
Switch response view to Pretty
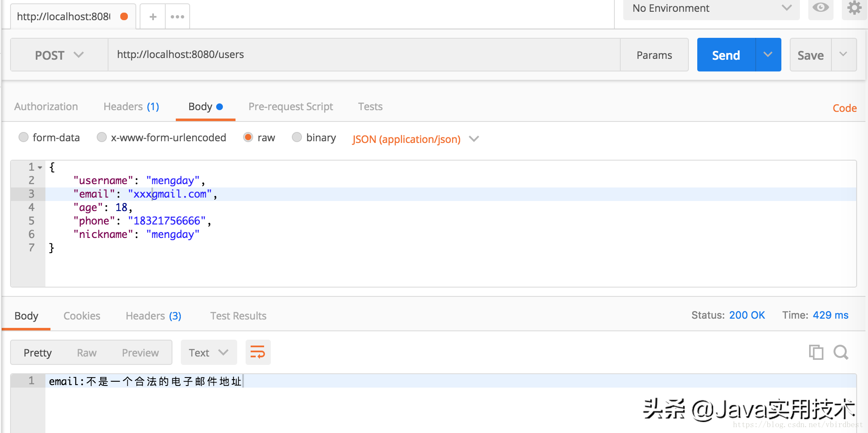pos(37,353)
